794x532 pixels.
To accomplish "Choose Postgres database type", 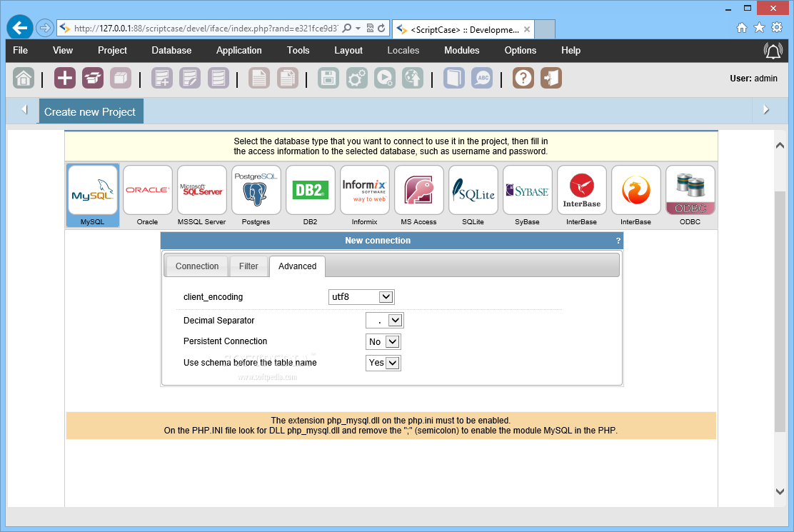I will pos(256,196).
